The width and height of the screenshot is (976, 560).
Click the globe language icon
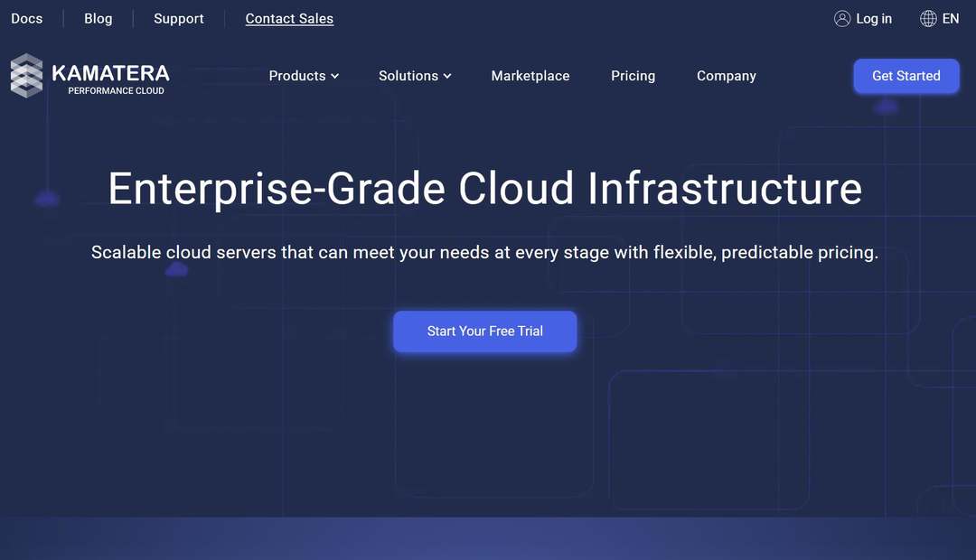pyautogui.click(x=928, y=19)
